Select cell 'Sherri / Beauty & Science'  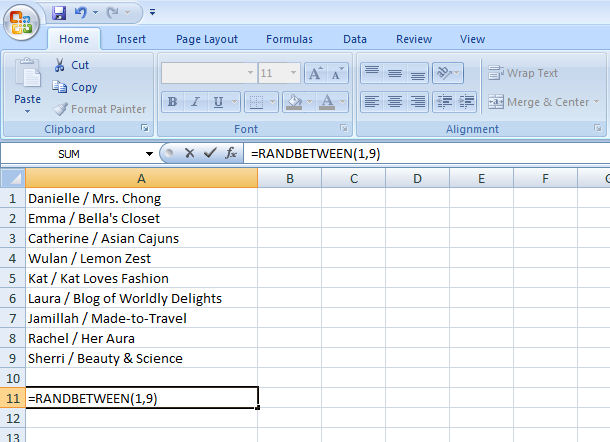click(x=142, y=358)
